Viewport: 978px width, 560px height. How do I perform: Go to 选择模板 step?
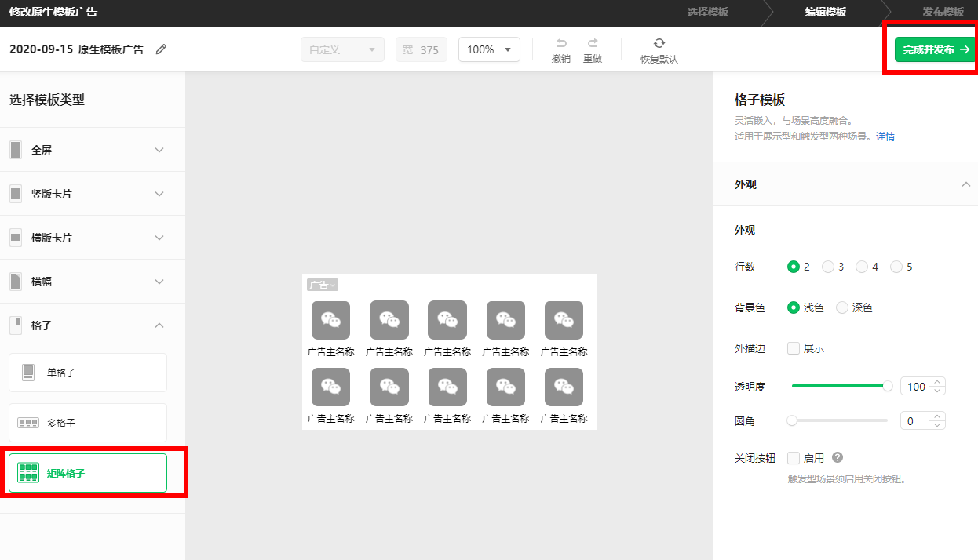708,12
